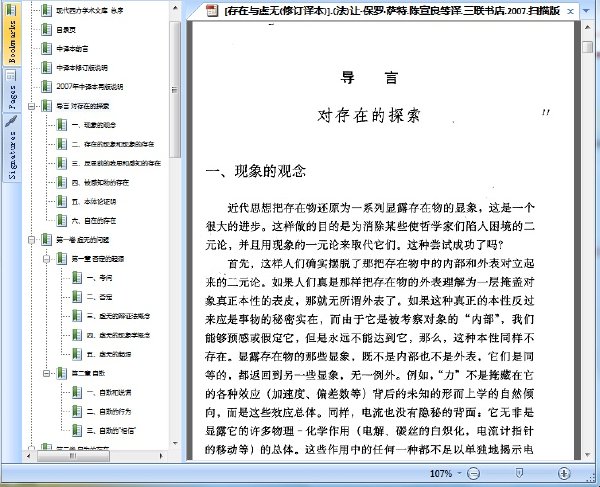Image resolution: width=600 pixels, height=487 pixels.
Task: Click the page title 对存在的探索
Action: pos(369,116)
